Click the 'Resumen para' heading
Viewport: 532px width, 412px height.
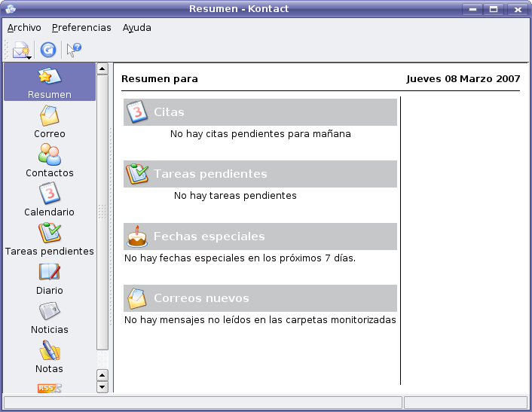pos(160,78)
